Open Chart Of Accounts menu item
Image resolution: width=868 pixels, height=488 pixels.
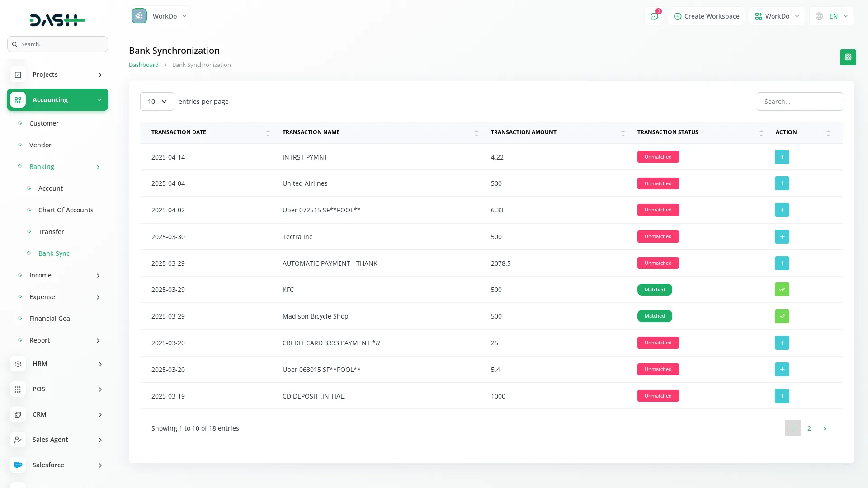[66, 210]
